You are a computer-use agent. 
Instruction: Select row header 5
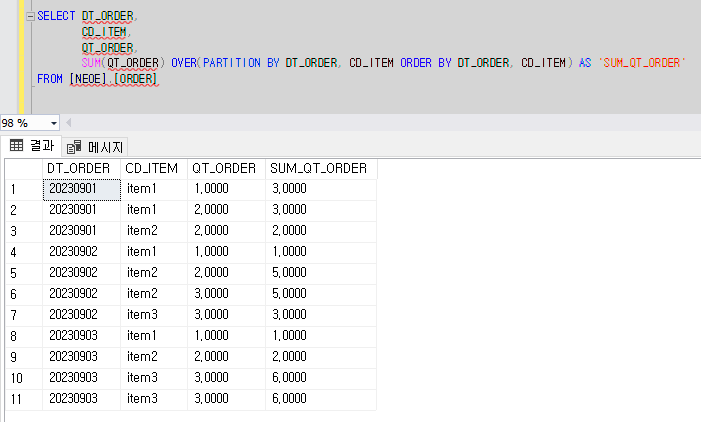(24, 274)
